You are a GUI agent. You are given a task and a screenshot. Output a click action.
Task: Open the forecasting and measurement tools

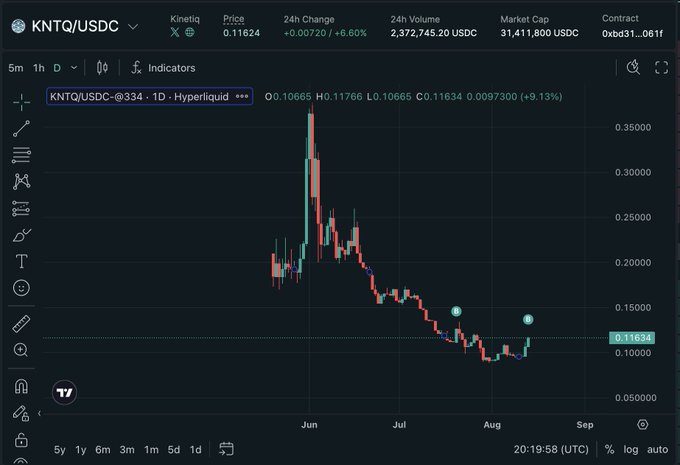pos(21,208)
